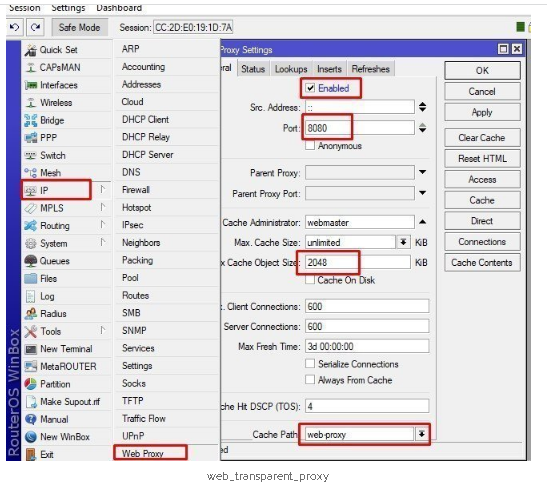Viewport: 547px width, 492px height.
Task: Expand the Parent Proxy dropdown arrow
Action: coord(422,172)
